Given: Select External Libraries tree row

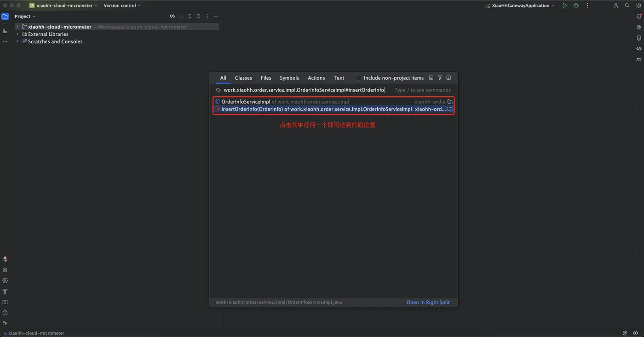Looking at the screenshot, I should click(117, 34).
